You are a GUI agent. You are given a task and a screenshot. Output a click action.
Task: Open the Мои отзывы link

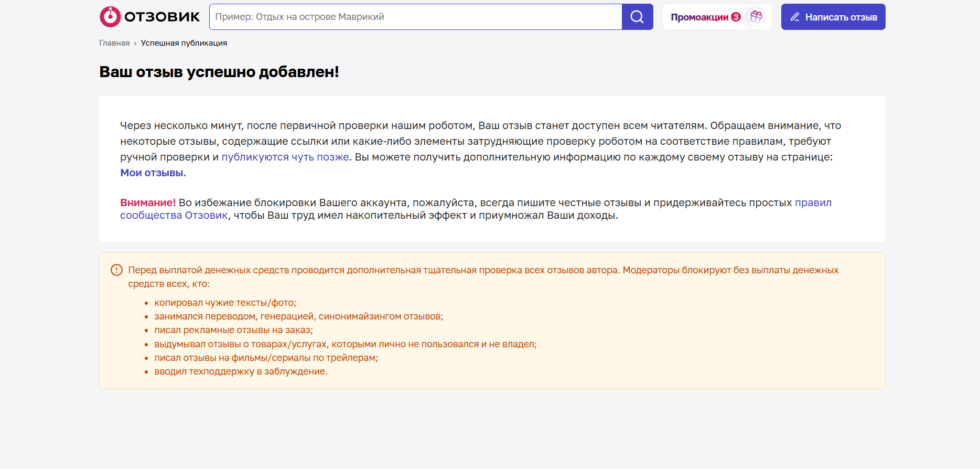pyautogui.click(x=152, y=173)
